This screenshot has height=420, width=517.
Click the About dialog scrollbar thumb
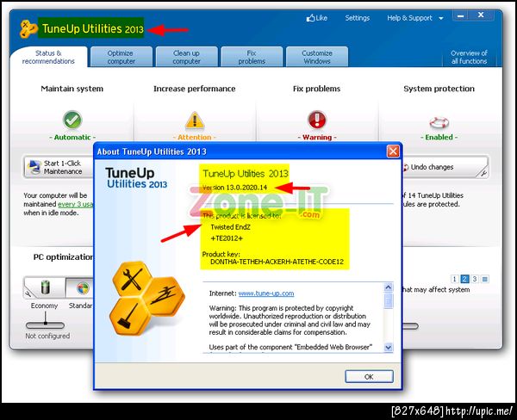[389, 300]
